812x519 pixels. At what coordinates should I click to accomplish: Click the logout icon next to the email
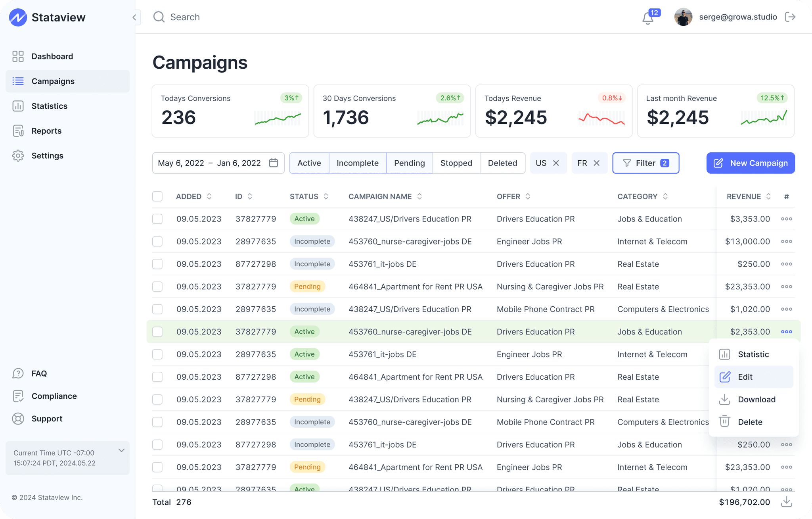(790, 17)
